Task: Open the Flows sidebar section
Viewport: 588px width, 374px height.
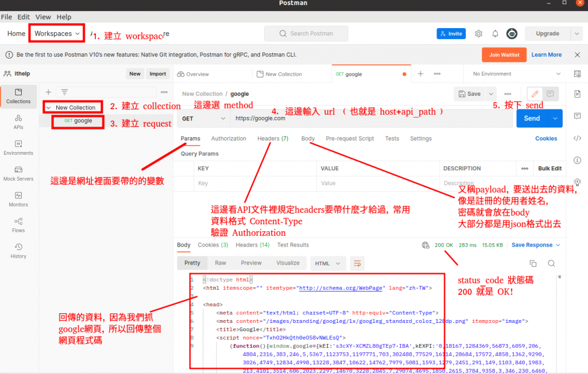Action: click(18, 225)
